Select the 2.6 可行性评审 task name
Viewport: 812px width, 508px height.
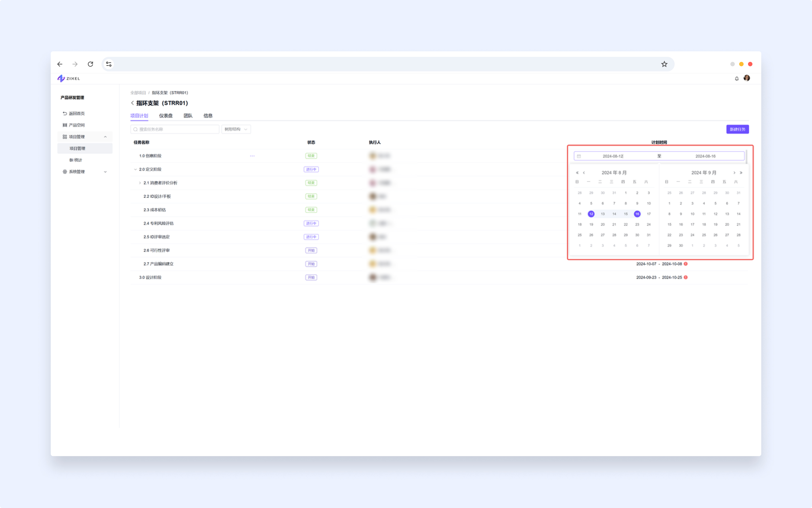156,250
